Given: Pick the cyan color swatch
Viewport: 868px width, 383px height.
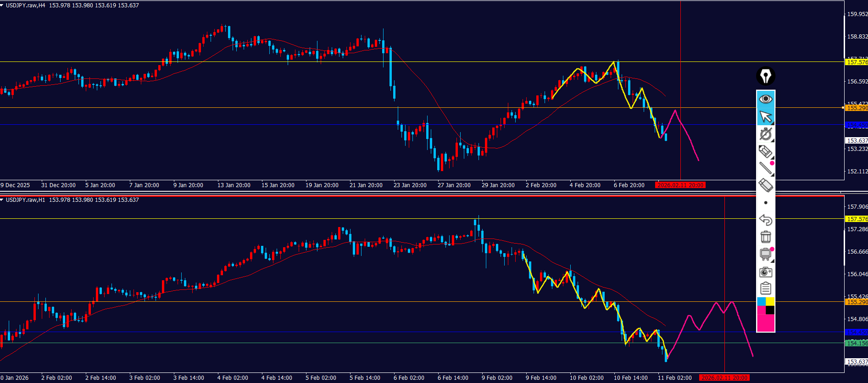Looking at the screenshot, I should pos(761,301).
